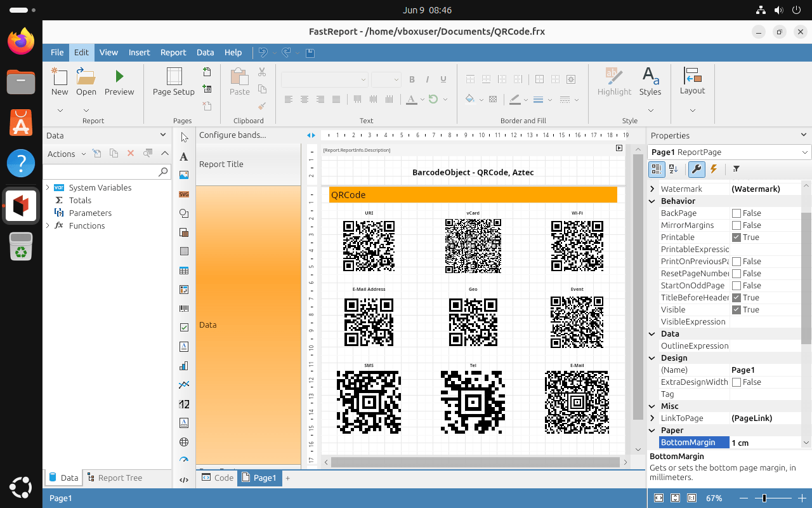
Task: Click the Save icon in the quick toolbar
Action: (x=310, y=53)
